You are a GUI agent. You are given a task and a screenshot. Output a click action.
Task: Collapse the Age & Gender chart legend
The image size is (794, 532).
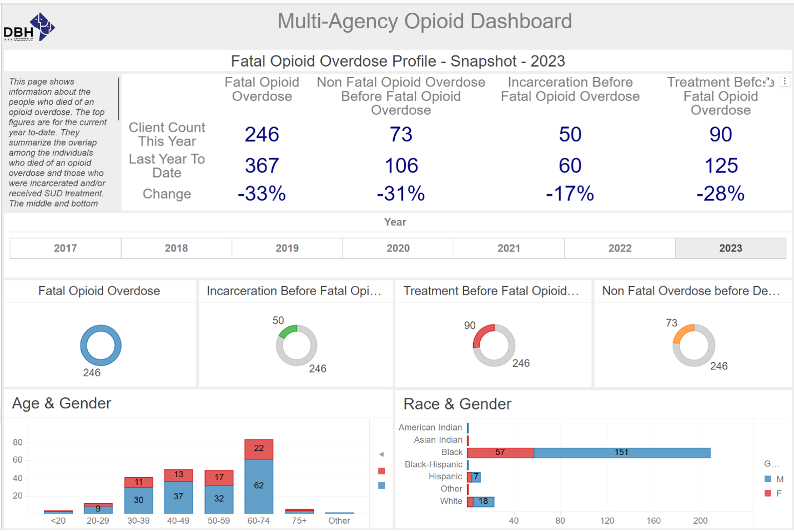coord(381,453)
